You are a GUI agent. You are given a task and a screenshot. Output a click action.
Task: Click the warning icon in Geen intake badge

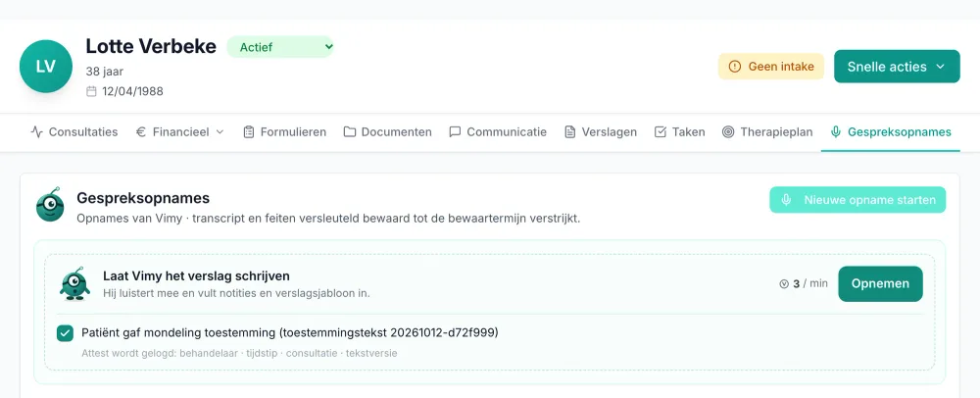(735, 67)
